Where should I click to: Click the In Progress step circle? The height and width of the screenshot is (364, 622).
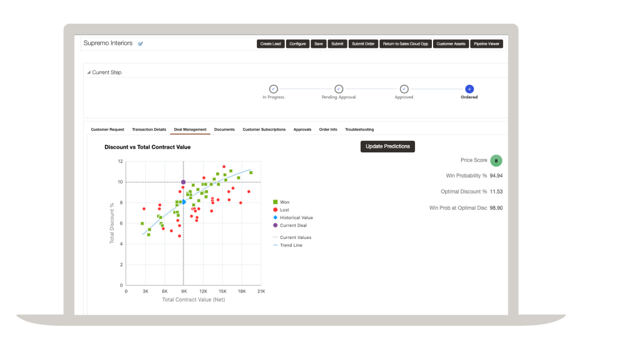click(273, 89)
